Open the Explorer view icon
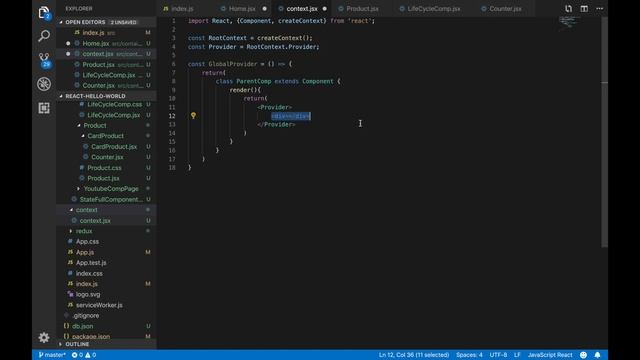 [44, 13]
